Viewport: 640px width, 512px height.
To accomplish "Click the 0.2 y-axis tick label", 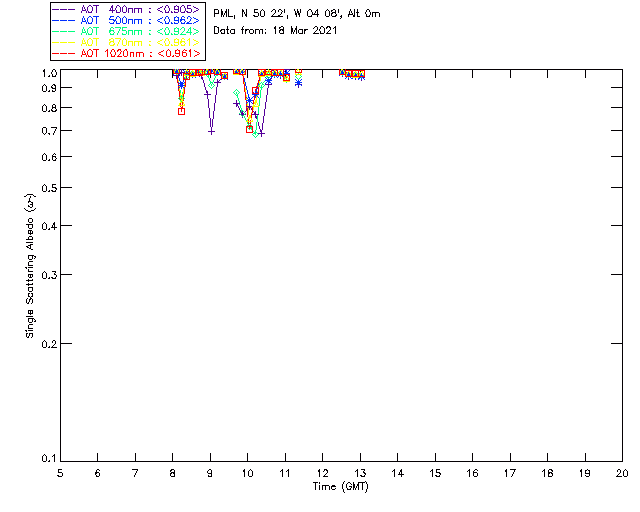I will (x=49, y=344).
